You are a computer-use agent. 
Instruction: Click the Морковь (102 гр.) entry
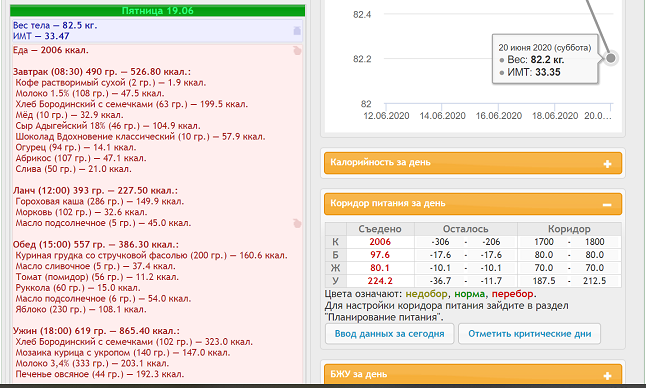[x=81, y=212]
